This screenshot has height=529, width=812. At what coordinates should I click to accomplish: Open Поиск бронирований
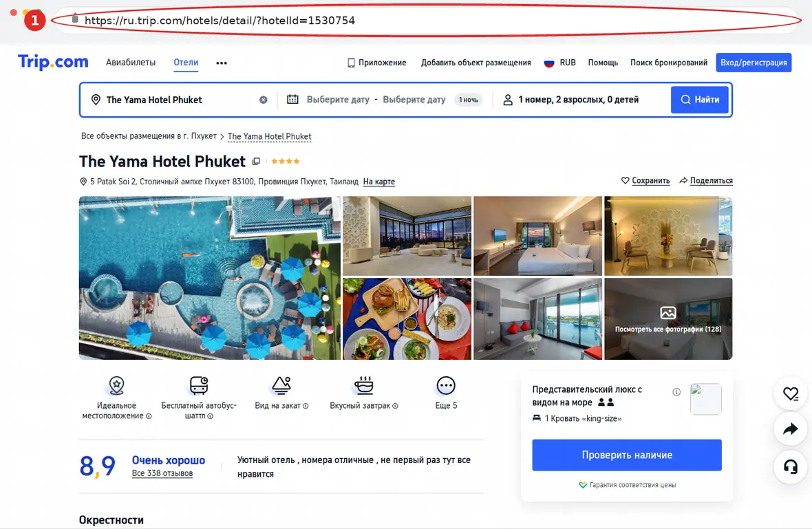(x=669, y=63)
